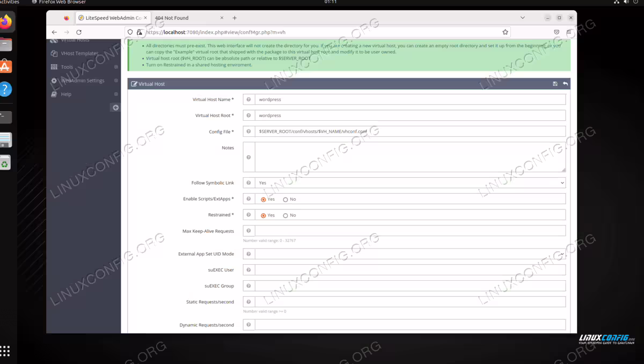Open help icon for Virtual Host Root
Screen dimensions: 644x364
click(248, 115)
